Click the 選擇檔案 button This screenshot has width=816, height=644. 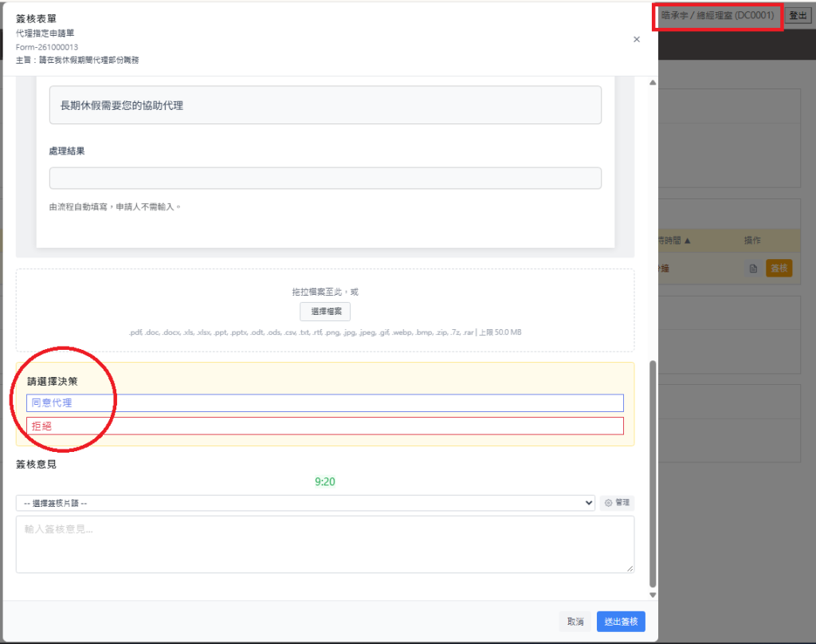coord(325,312)
